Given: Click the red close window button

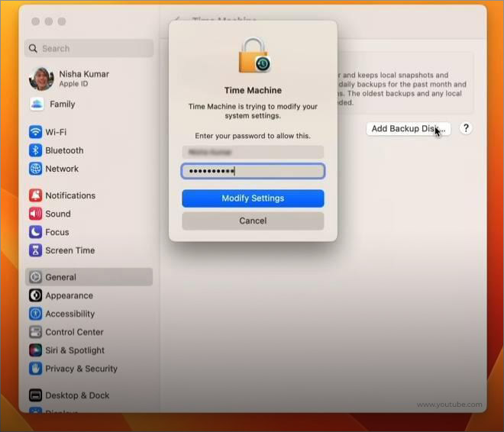Looking at the screenshot, I should point(36,21).
